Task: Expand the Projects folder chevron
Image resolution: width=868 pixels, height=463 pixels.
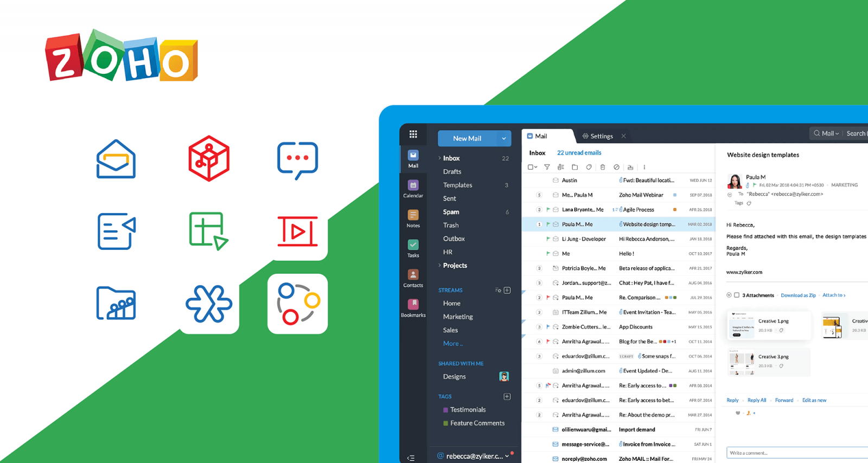Action: [439, 265]
